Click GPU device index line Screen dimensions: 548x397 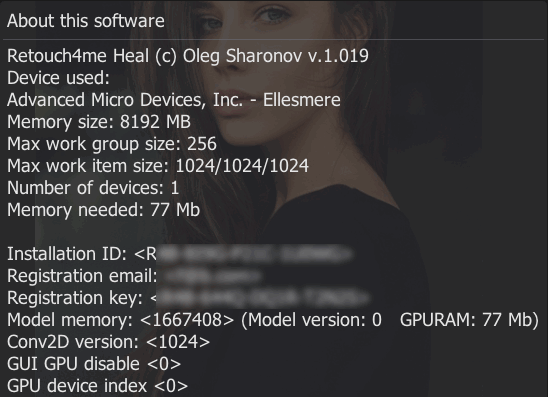[98, 386]
